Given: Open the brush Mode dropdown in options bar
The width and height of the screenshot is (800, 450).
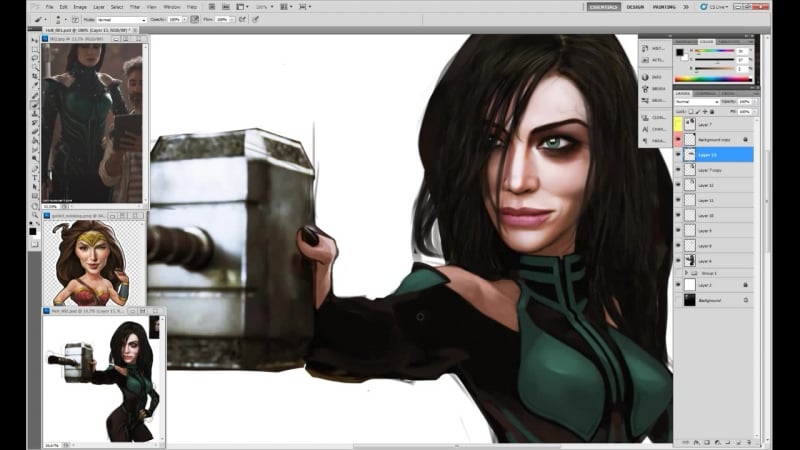Looking at the screenshot, I should pos(122,19).
